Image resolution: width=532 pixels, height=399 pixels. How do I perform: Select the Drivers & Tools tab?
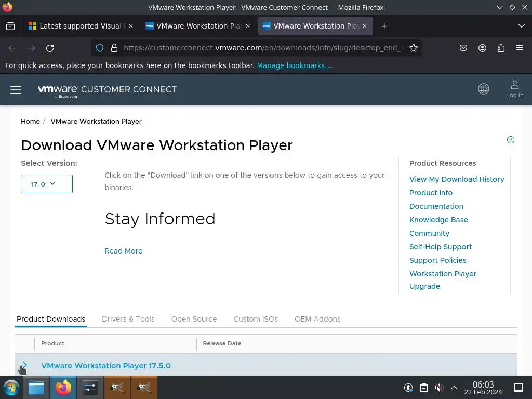pyautogui.click(x=128, y=320)
